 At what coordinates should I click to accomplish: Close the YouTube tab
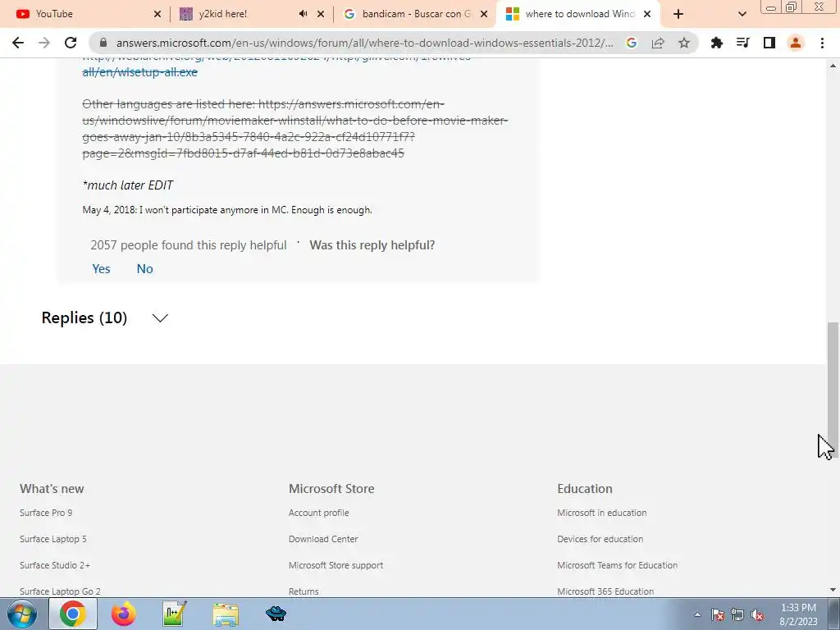point(157,14)
